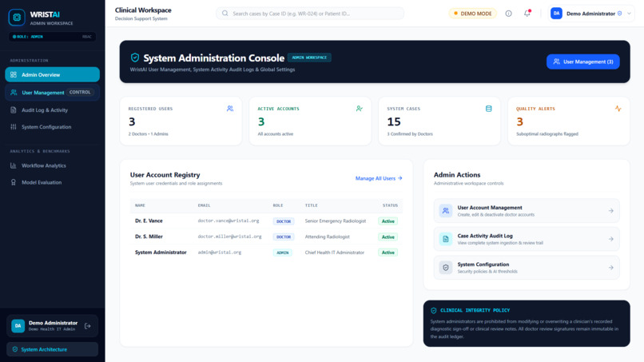Click the DA avatar in top bar
The width and height of the screenshot is (644, 362).
(x=556, y=14)
